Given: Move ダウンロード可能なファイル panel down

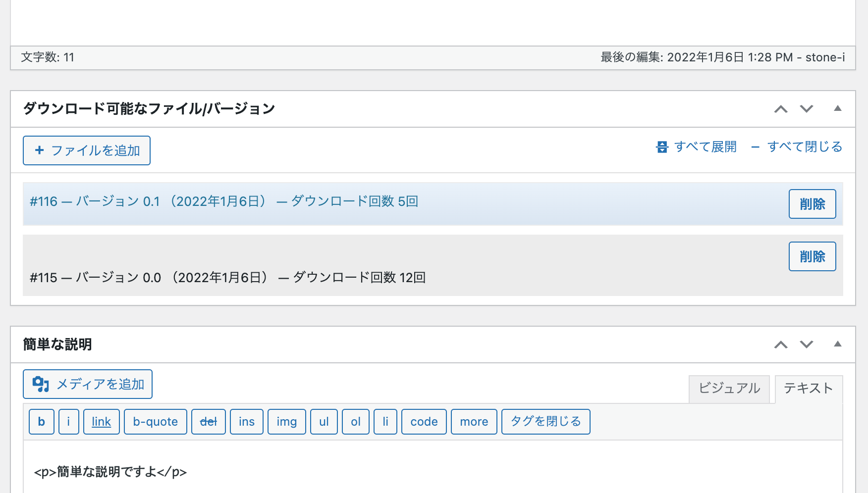Looking at the screenshot, I should 807,109.
